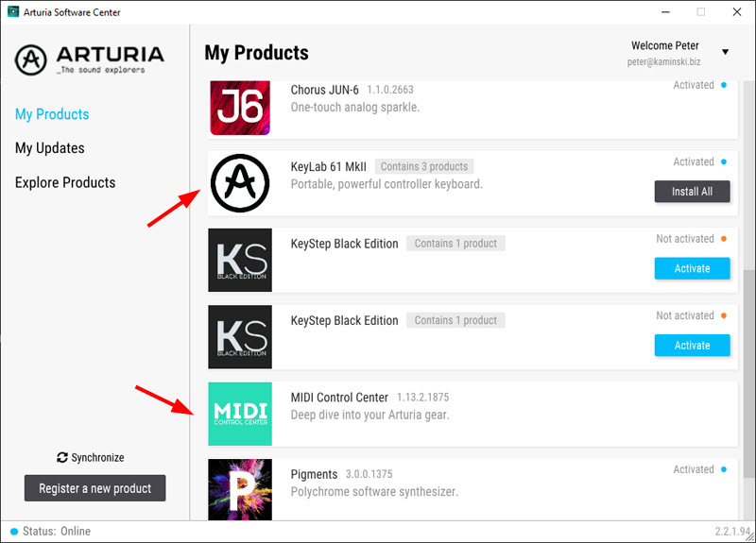Open the Explore Products section
Screen dimensions: 756x543
point(65,182)
